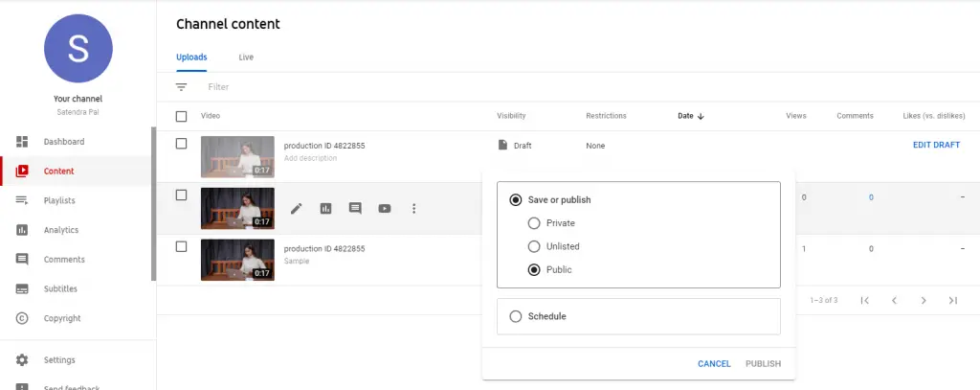Open Playlists from sidebar menu
This screenshot has height=390, width=980.
point(59,200)
